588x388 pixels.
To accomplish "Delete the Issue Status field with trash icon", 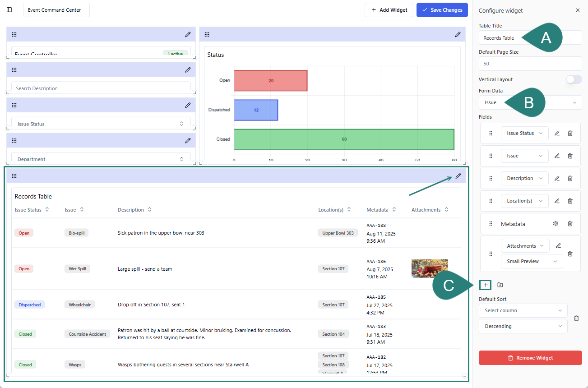I will click(570, 133).
